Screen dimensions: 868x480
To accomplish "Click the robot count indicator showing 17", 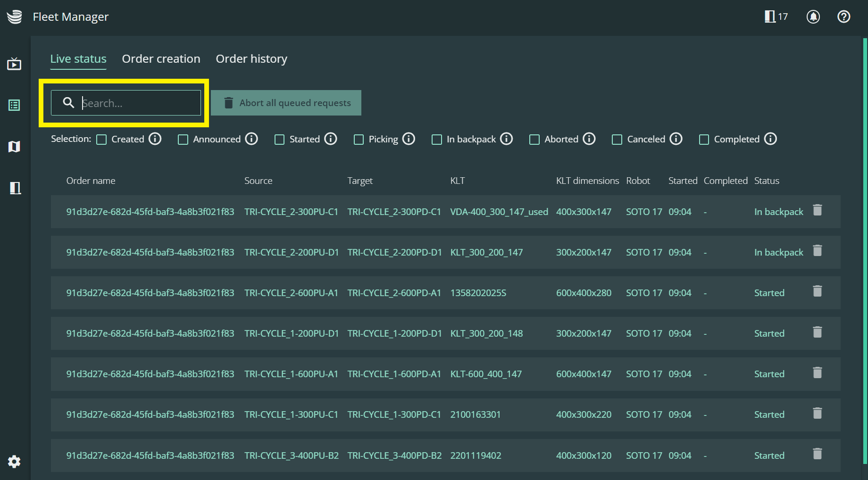I will pos(776,17).
